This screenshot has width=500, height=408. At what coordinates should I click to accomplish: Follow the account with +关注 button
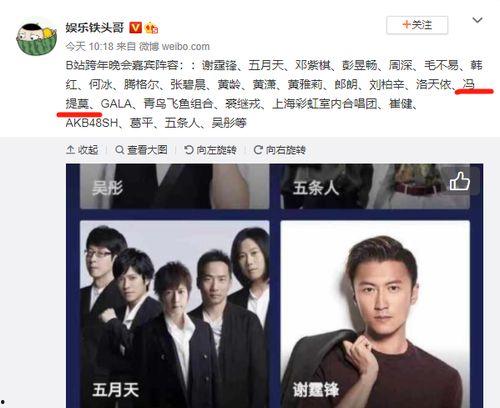pyautogui.click(x=417, y=25)
